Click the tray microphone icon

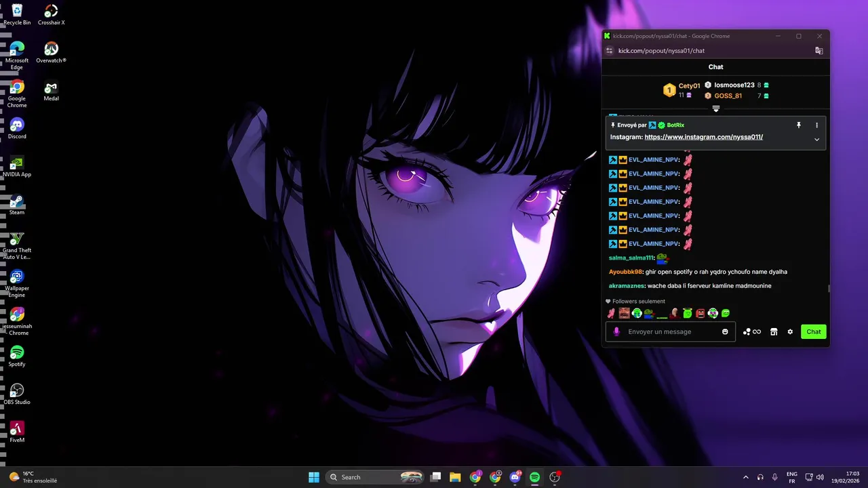(x=774, y=477)
